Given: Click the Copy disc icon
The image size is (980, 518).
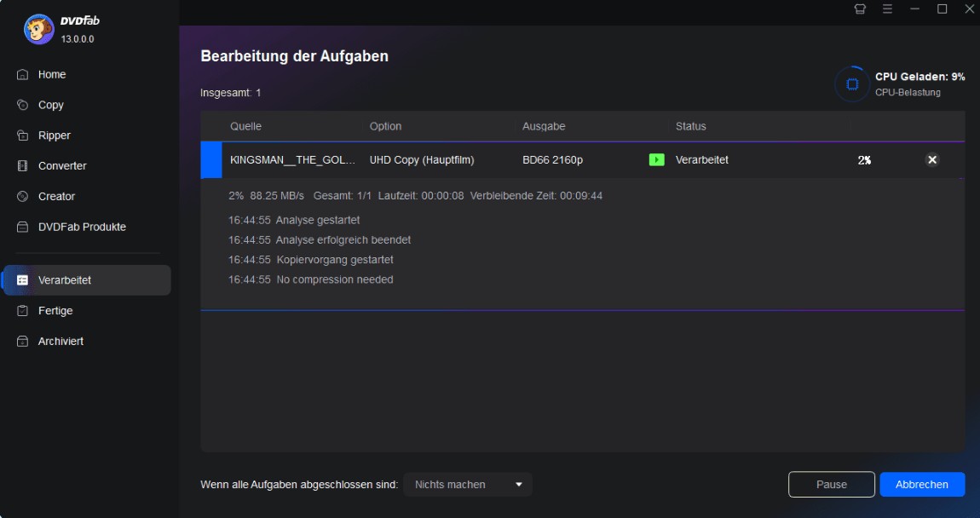Looking at the screenshot, I should click(x=22, y=105).
